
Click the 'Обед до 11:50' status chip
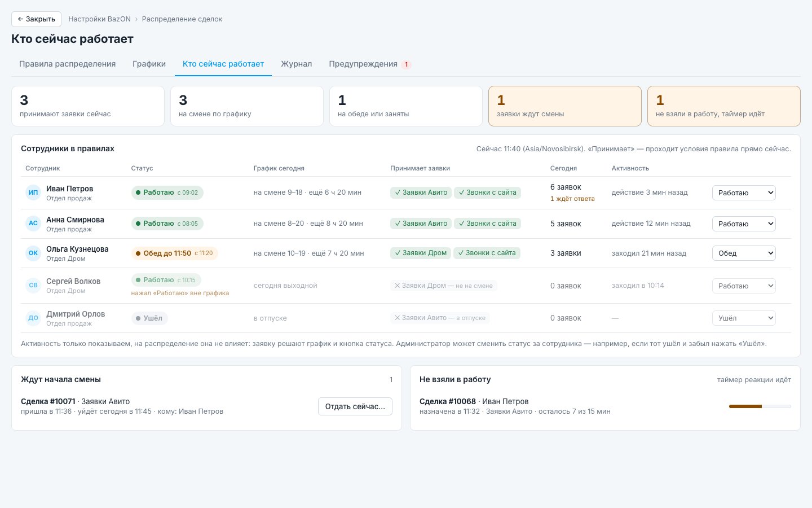pyautogui.click(x=175, y=253)
